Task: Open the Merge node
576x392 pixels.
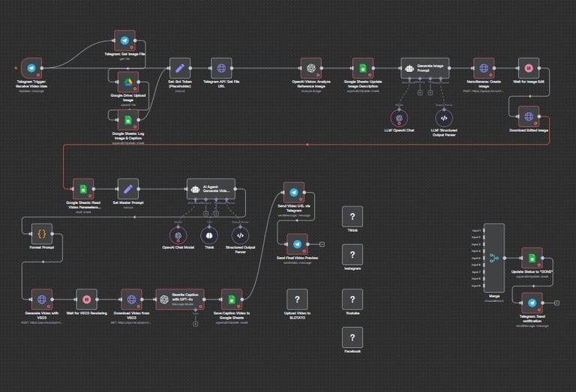Action: click(x=494, y=258)
